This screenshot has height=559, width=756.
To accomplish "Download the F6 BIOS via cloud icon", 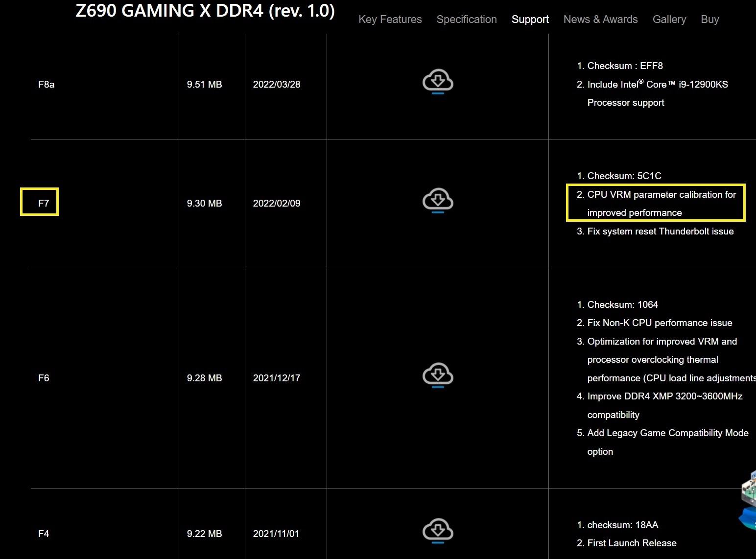I will tap(438, 375).
